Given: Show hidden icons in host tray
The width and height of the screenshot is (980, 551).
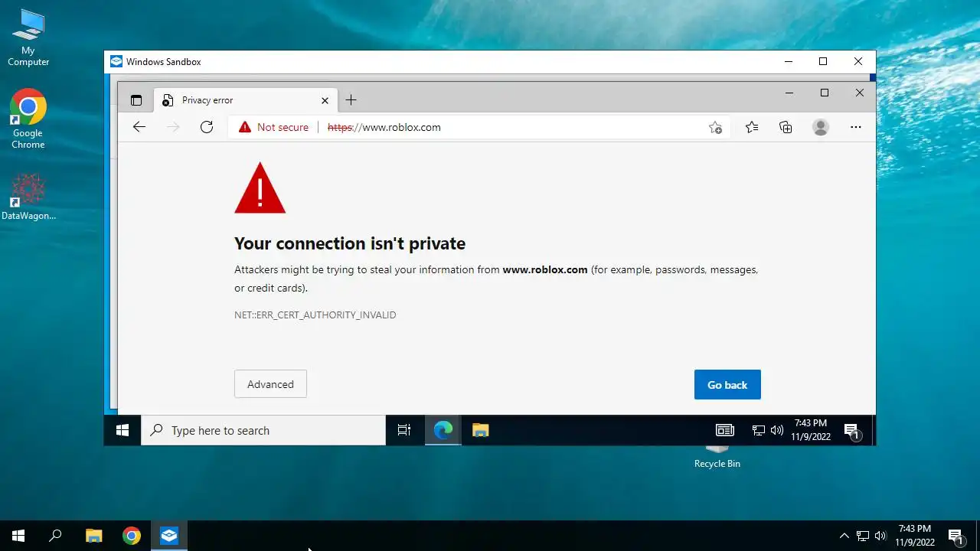Looking at the screenshot, I should click(844, 536).
